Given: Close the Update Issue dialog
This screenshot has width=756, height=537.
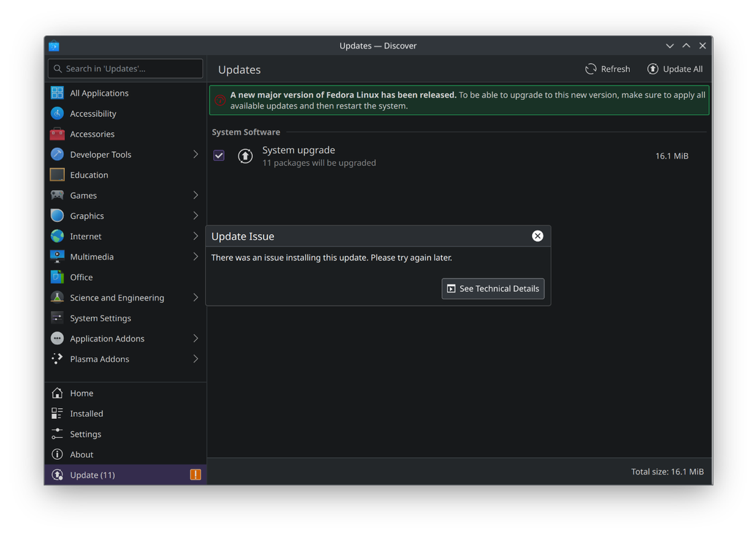Looking at the screenshot, I should point(537,236).
